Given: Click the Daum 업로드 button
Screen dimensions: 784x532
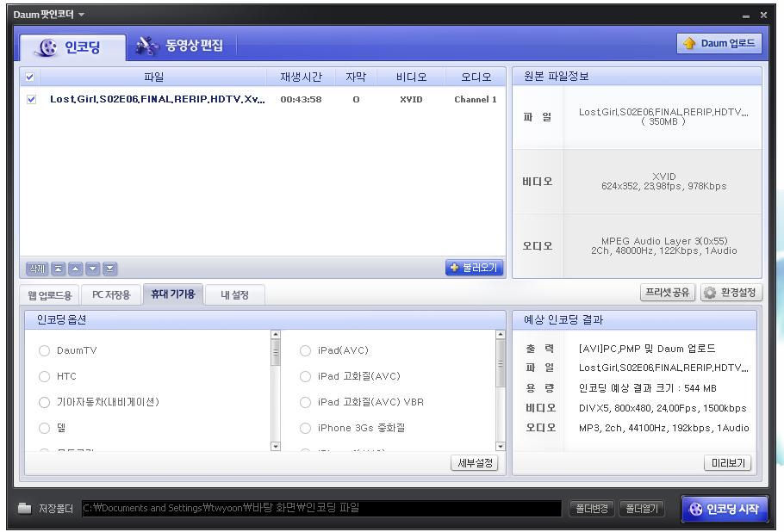Looking at the screenshot, I should coord(719,43).
